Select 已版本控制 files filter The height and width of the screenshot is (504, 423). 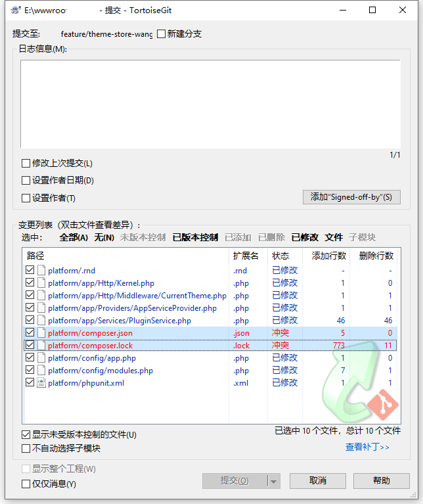tap(195, 237)
